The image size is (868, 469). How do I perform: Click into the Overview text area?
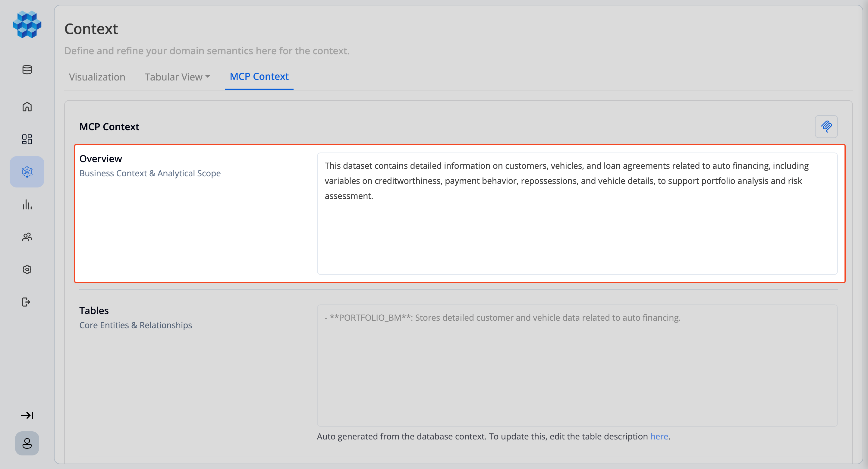click(577, 214)
